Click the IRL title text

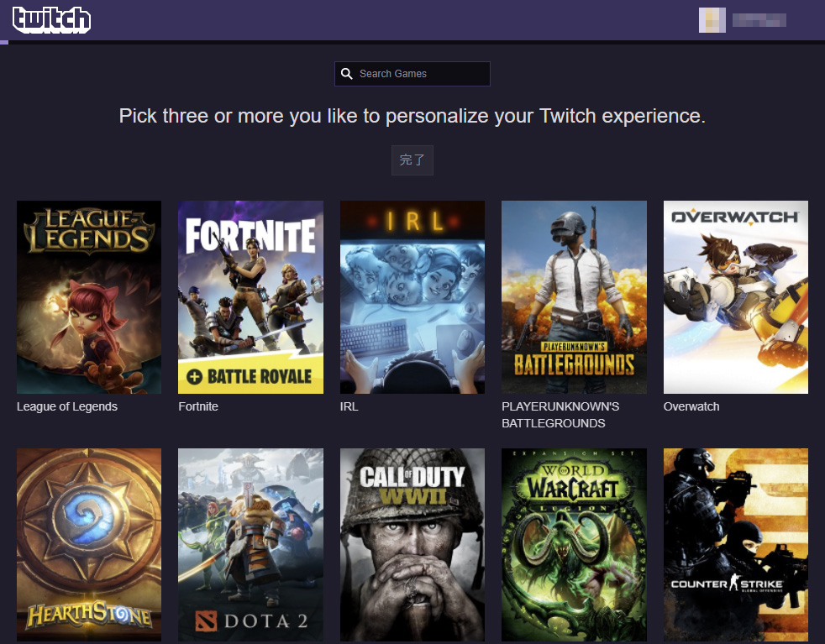point(349,406)
